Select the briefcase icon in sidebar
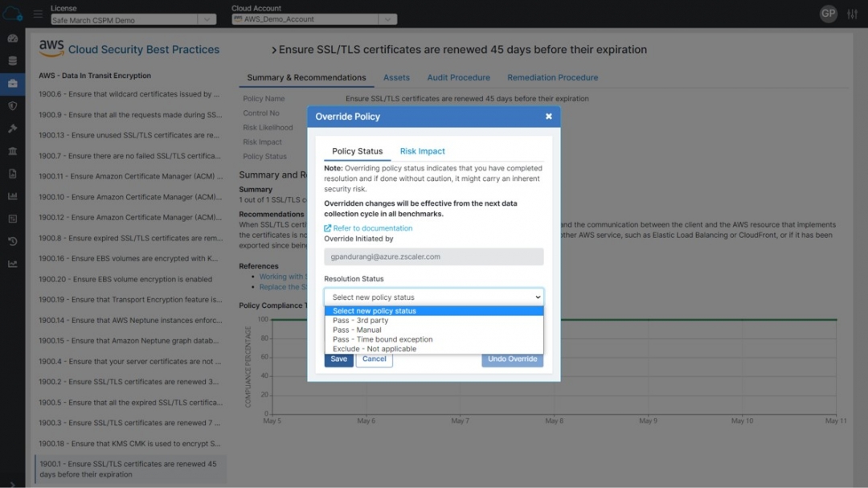The image size is (868, 488). point(12,83)
